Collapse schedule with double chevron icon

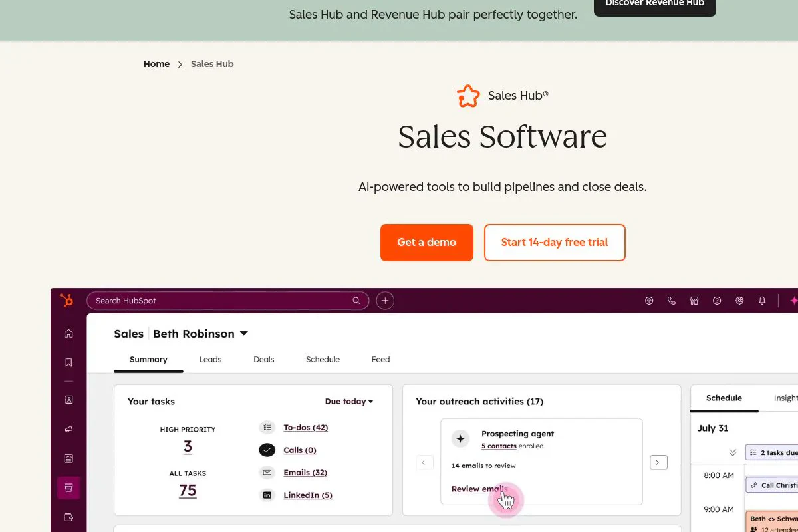(733, 452)
